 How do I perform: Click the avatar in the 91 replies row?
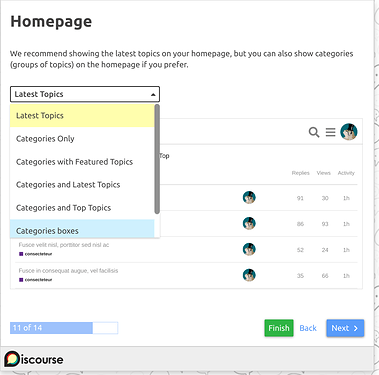pos(249,197)
